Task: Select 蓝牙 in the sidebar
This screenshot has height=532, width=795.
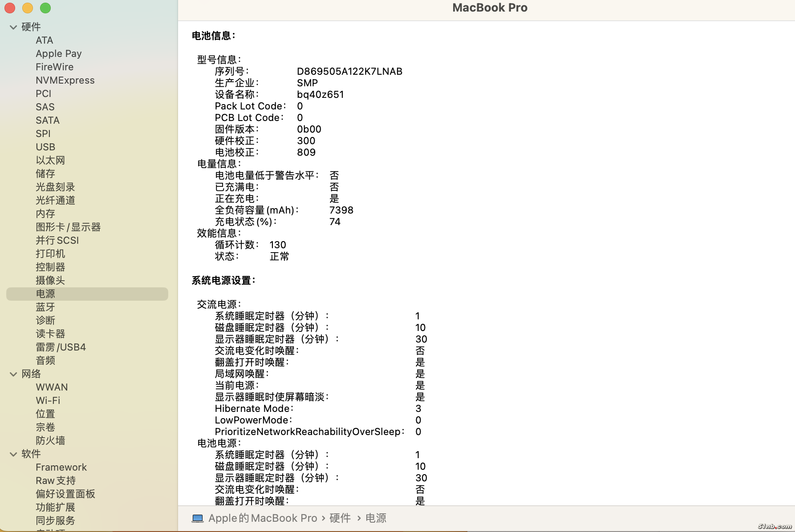Action: point(45,307)
